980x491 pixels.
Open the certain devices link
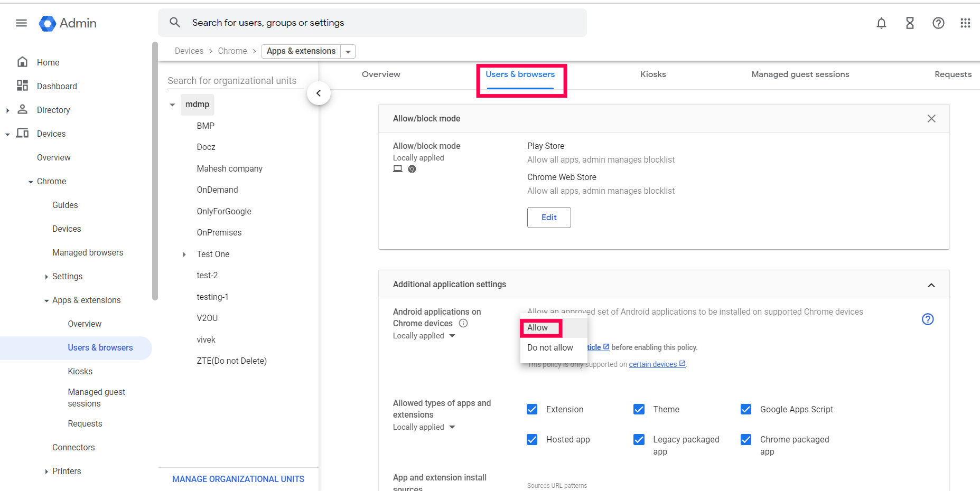[653, 364]
